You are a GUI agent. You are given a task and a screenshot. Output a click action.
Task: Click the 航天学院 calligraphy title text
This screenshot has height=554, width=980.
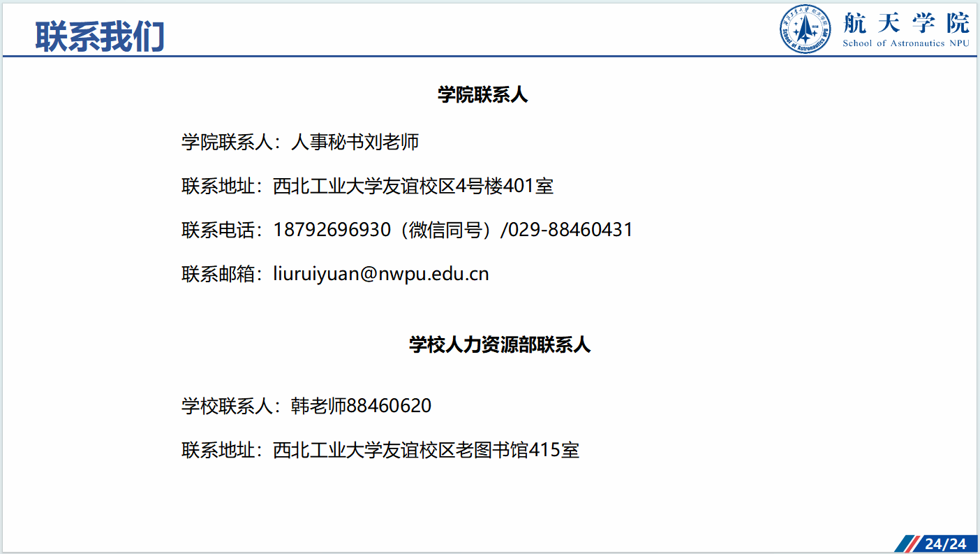tap(906, 23)
